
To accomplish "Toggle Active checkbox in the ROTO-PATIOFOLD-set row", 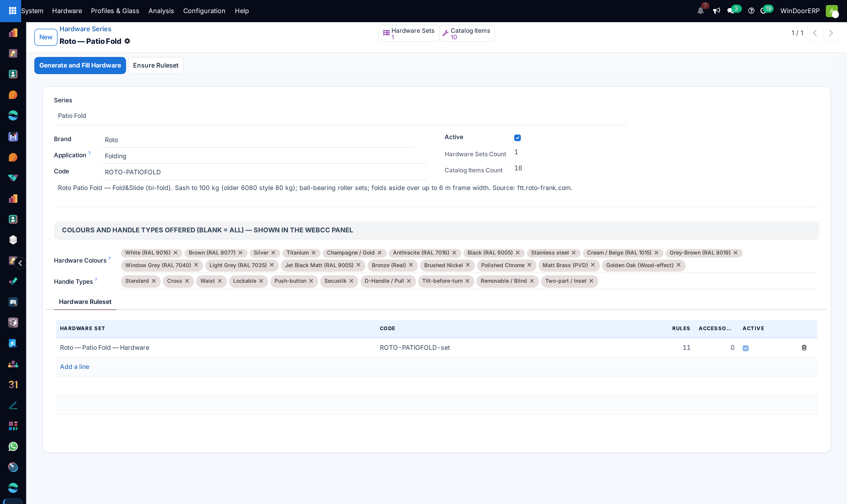I will pyautogui.click(x=745, y=348).
